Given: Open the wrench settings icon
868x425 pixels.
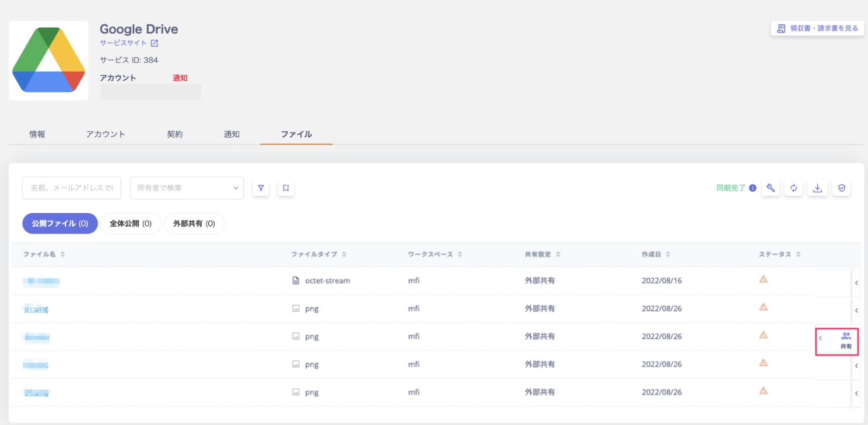Looking at the screenshot, I should 771,188.
